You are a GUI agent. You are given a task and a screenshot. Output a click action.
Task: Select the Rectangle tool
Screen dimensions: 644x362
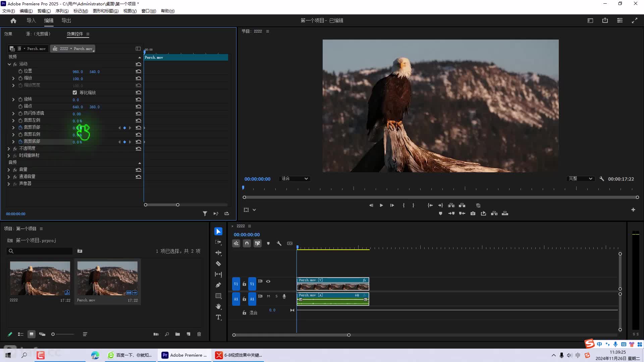point(218,296)
